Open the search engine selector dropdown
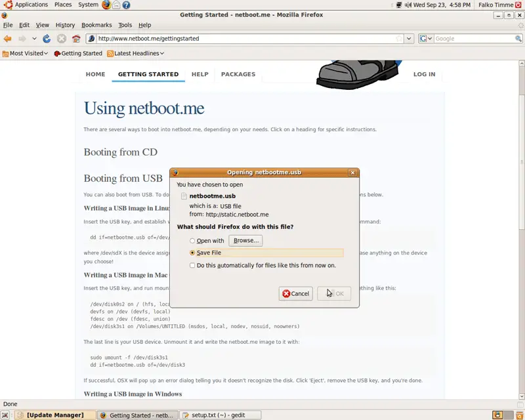The width and height of the screenshot is (525, 420). pos(426,39)
